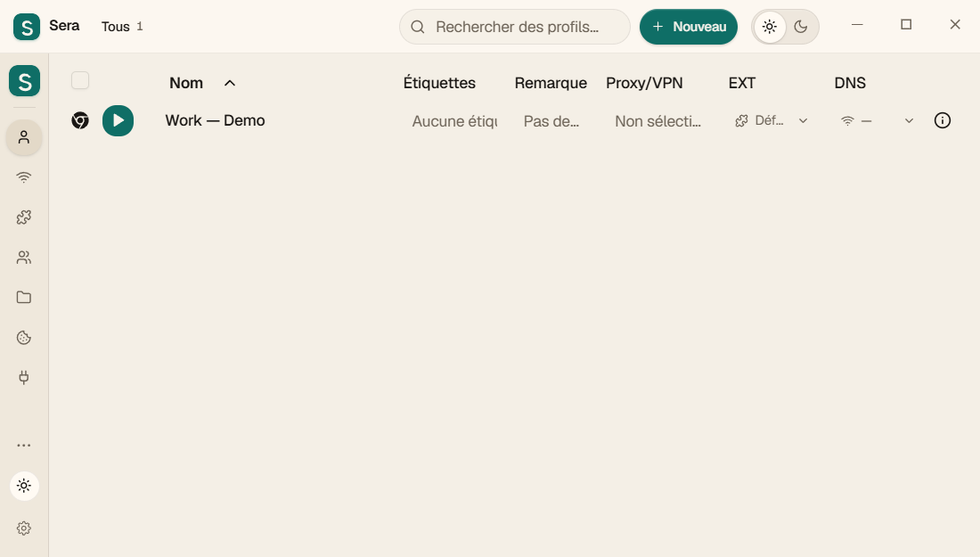
Task: Open the Folder icon in sidebar
Action: 24,297
